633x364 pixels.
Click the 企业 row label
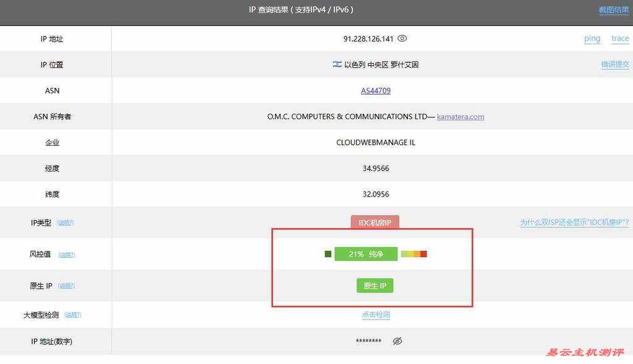pos(52,143)
